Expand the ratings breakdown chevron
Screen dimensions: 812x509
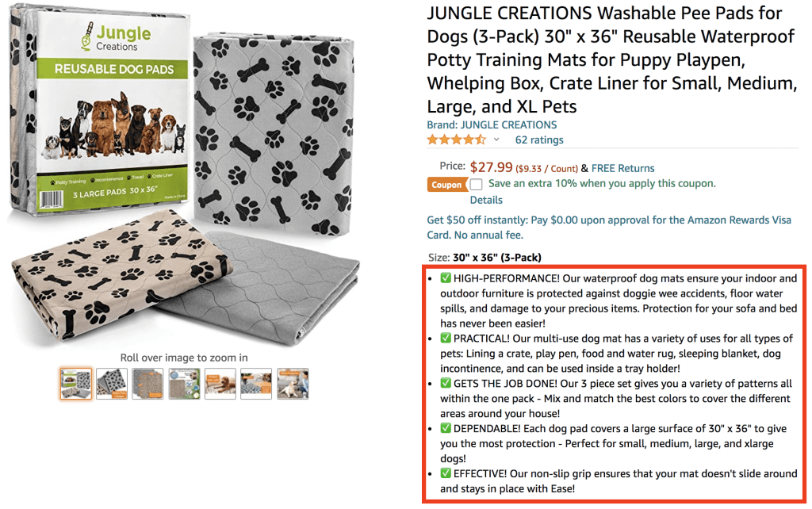point(496,140)
